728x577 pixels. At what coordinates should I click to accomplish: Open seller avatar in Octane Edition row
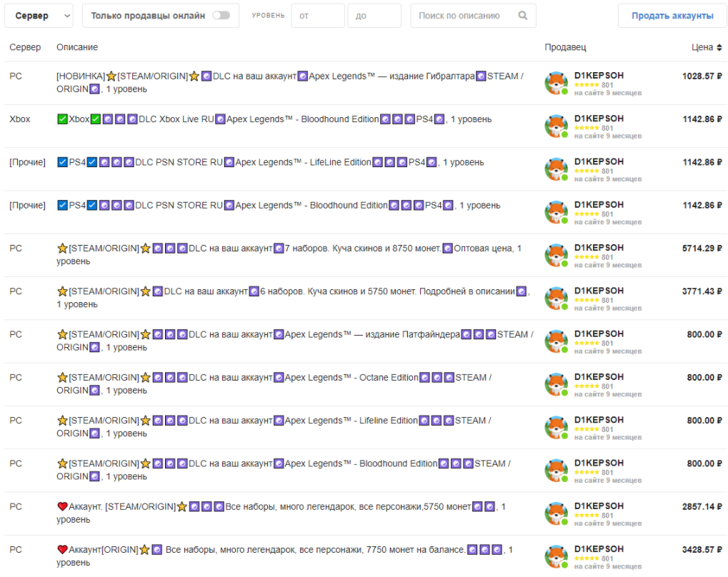[557, 384]
